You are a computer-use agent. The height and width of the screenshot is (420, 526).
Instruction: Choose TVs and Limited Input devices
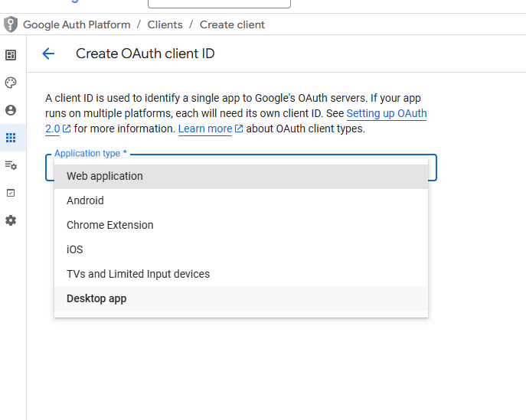(138, 274)
